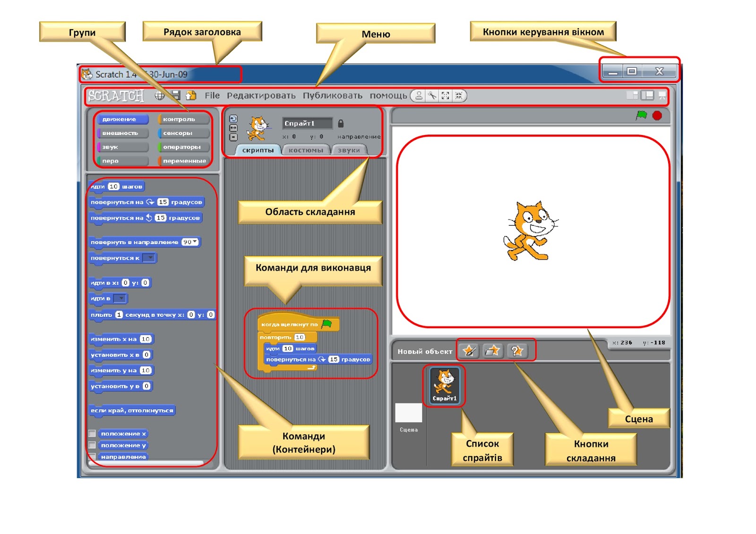Click the Спрайт1 name field
The height and width of the screenshot is (534, 756).
307,123
